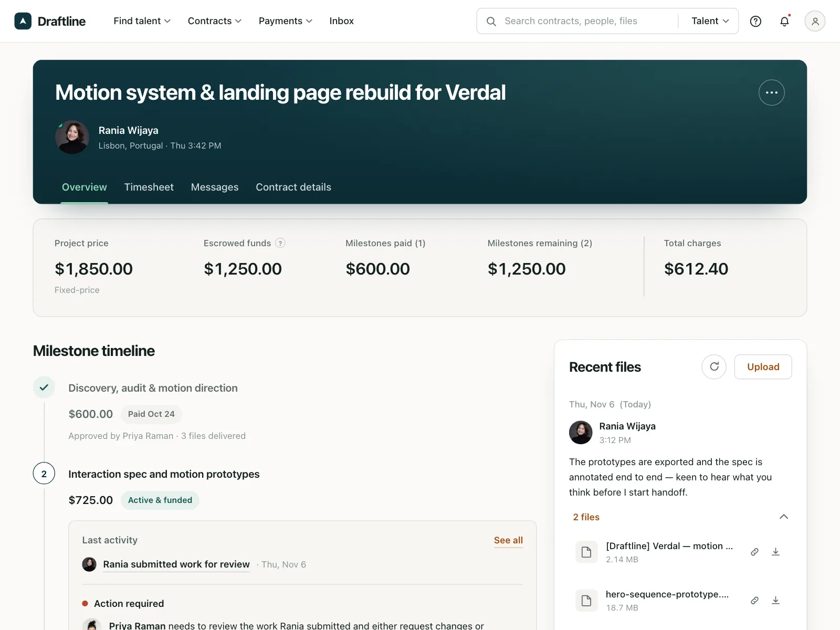This screenshot has width=840, height=630.
Task: Open the help question mark icon
Action: [x=755, y=21]
